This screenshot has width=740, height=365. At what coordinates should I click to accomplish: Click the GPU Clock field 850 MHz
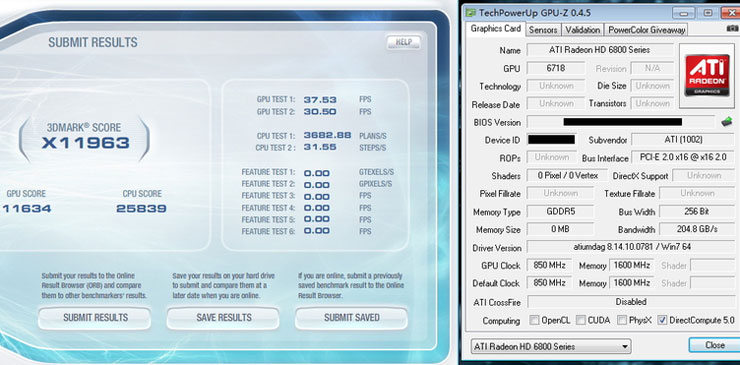549,265
